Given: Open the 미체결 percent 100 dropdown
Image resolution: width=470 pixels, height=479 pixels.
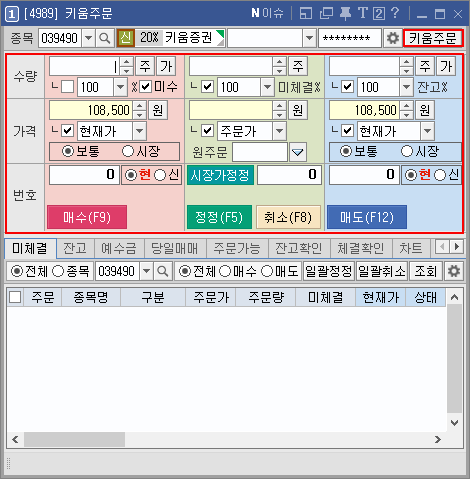Looking at the screenshot, I should tap(267, 87).
